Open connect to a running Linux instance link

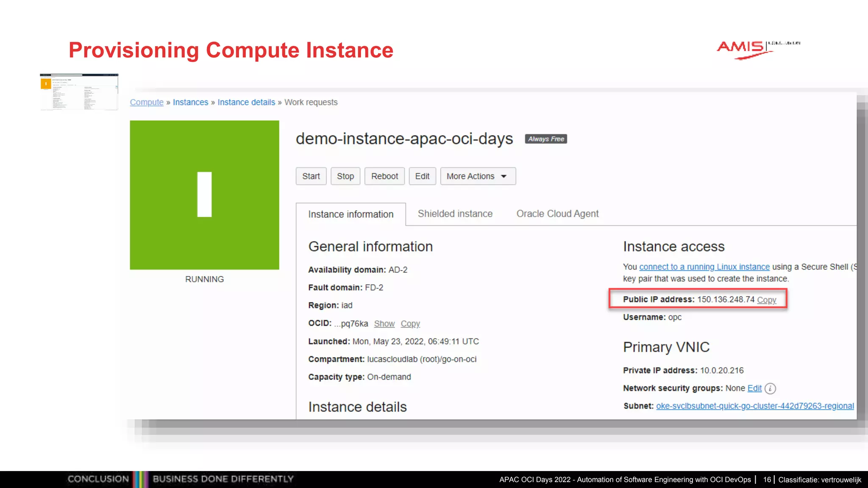704,266
